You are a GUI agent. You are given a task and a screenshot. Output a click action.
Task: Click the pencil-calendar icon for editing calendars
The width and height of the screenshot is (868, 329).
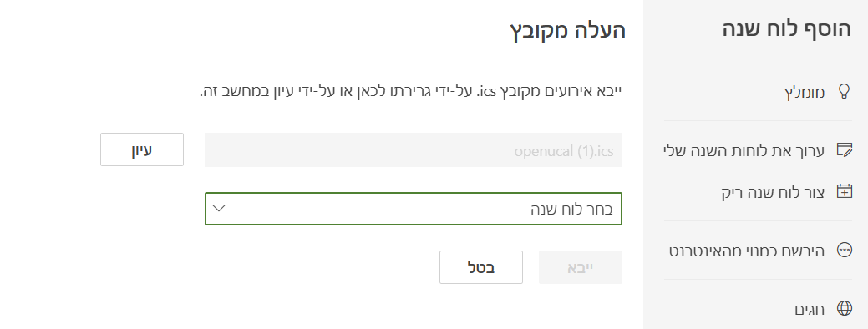[844, 149]
